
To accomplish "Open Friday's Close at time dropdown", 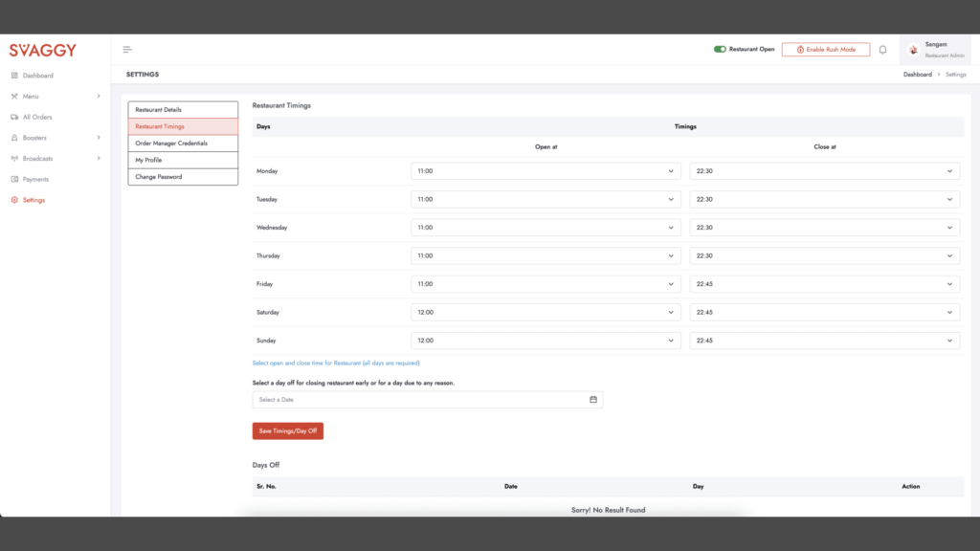I will pos(824,284).
